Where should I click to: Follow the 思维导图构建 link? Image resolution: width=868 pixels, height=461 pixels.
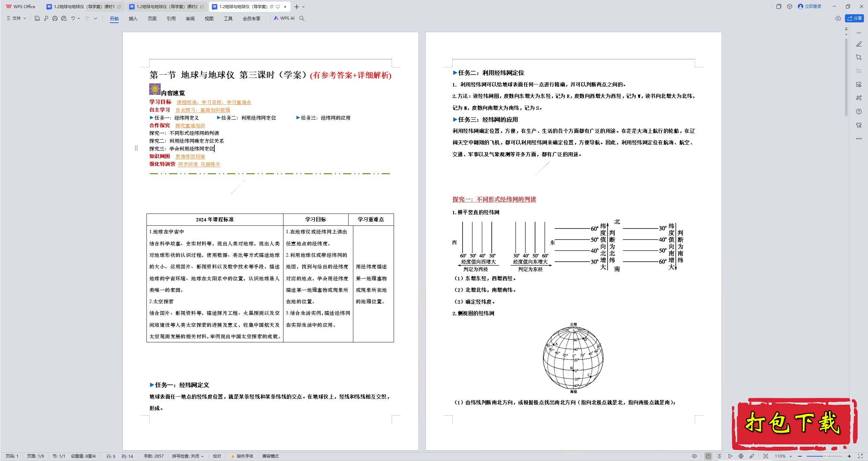tap(190, 157)
